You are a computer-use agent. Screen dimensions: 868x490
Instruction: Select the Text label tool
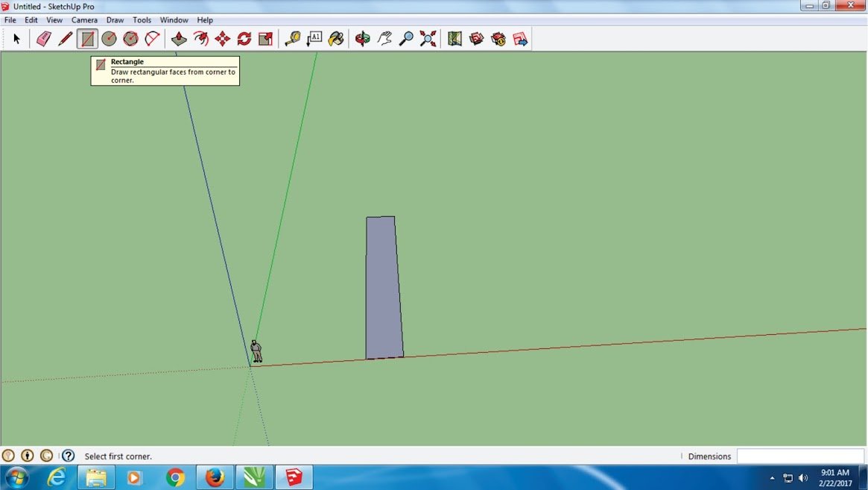(314, 39)
